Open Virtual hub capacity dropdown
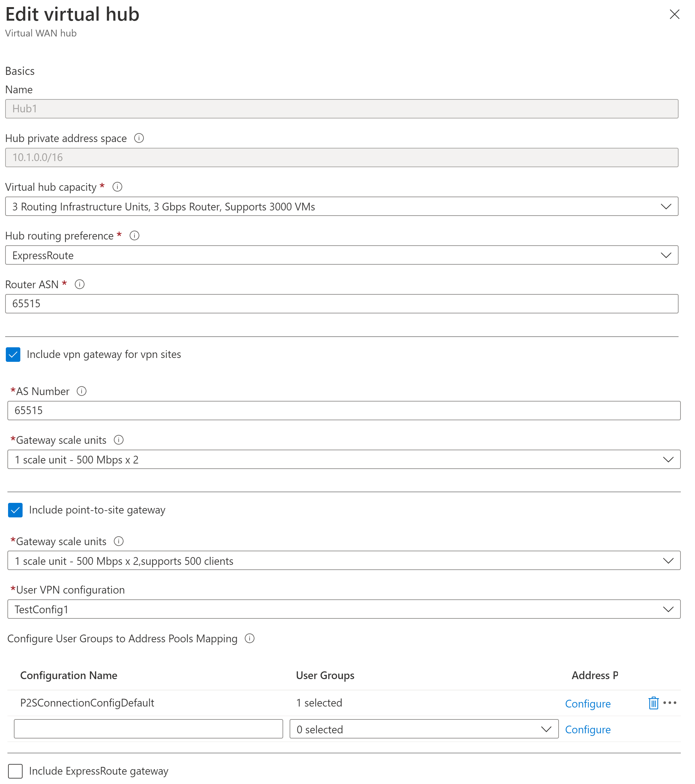The height and width of the screenshot is (784, 695). pyautogui.click(x=341, y=206)
